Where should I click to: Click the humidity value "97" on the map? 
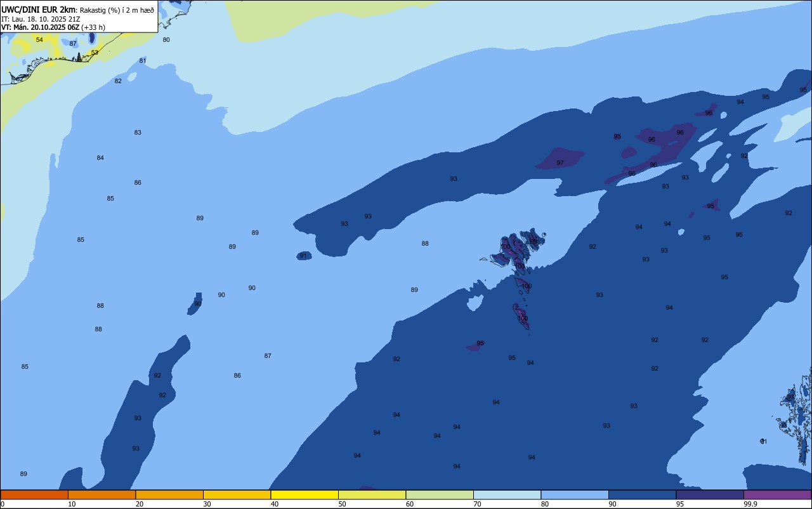(560, 163)
